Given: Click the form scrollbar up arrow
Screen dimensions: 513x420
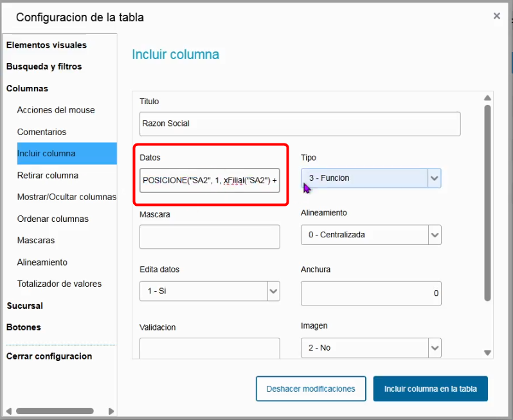Looking at the screenshot, I should tap(487, 98).
